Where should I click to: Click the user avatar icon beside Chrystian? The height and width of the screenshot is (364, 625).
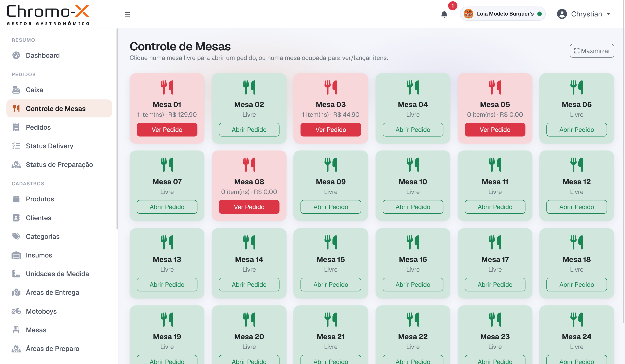tap(562, 14)
